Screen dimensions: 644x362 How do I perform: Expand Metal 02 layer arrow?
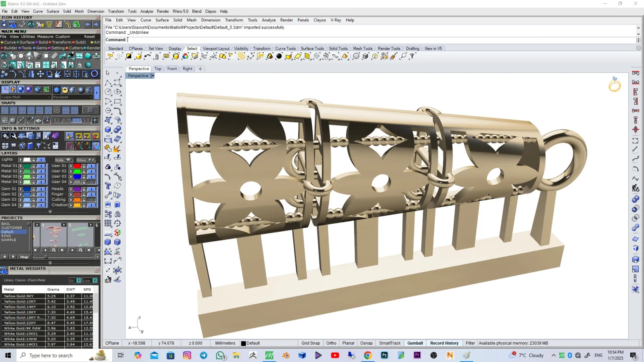(x=21, y=171)
